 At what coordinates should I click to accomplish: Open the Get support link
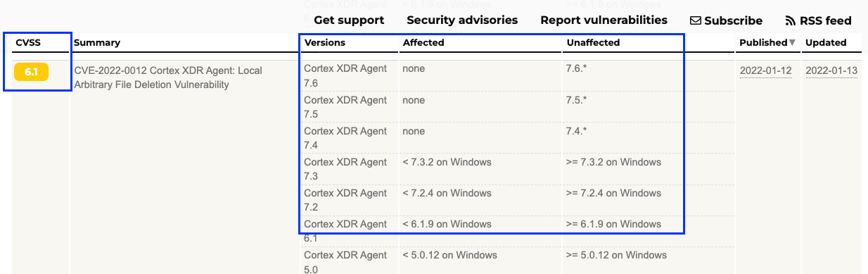click(x=349, y=20)
